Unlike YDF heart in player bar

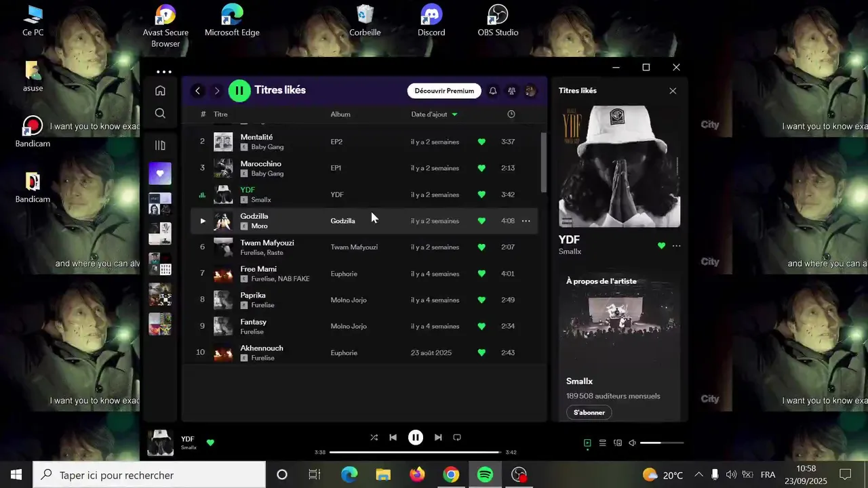[210, 443]
